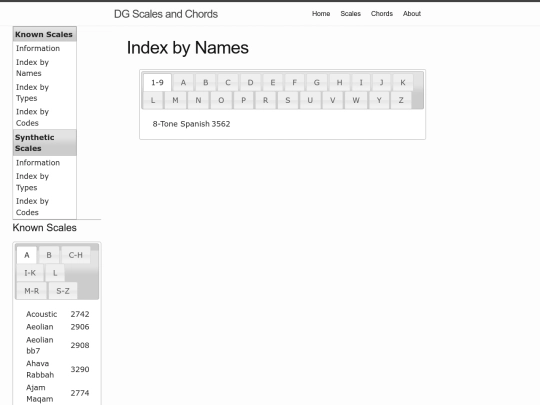Screen dimensions: 540x405
Task: Open the I tab in name index
Action: 361,83
